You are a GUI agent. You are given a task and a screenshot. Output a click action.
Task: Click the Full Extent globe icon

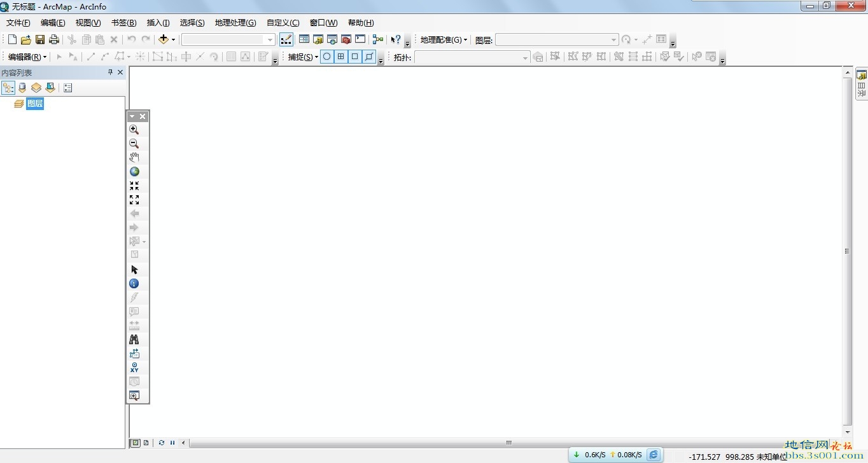pyautogui.click(x=134, y=171)
